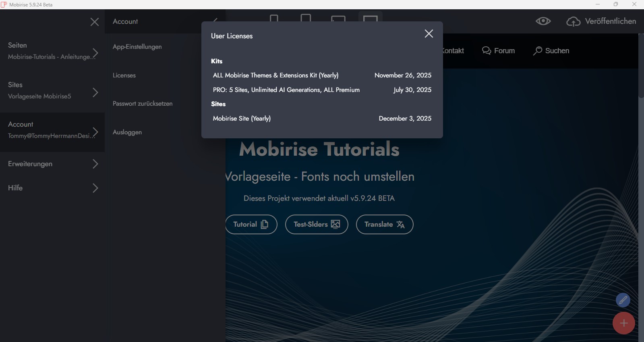Open App-Einstellungen in Account menu
The height and width of the screenshot is (342, 644).
click(137, 47)
